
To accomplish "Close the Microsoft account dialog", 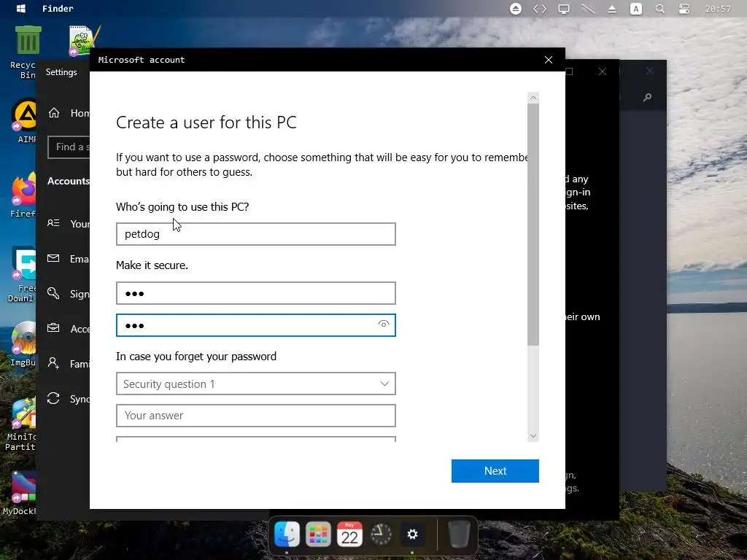I will click(x=549, y=60).
